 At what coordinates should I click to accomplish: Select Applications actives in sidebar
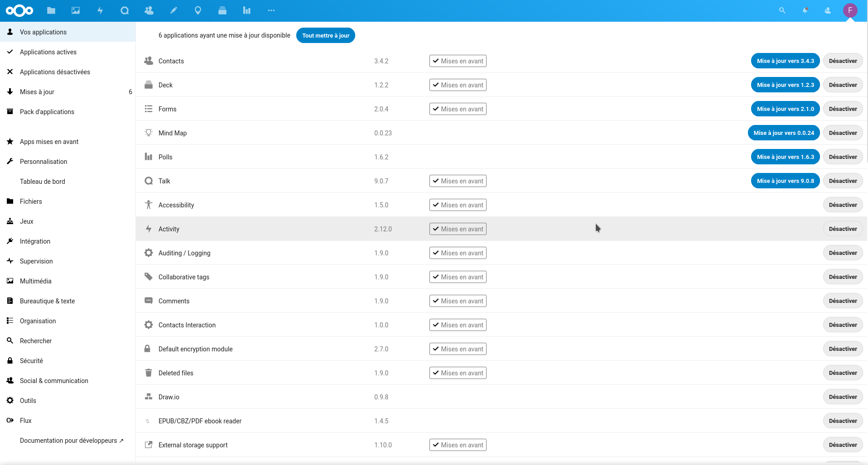click(68, 52)
